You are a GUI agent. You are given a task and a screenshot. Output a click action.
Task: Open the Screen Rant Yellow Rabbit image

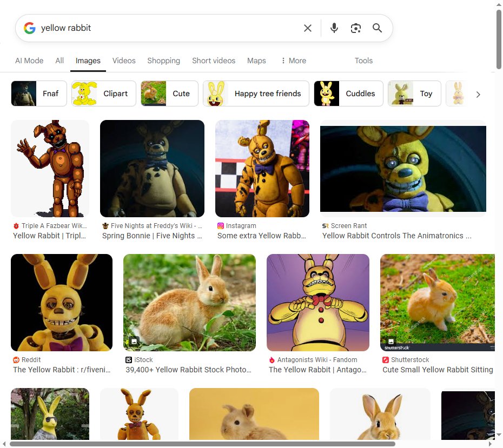pyautogui.click(x=403, y=169)
